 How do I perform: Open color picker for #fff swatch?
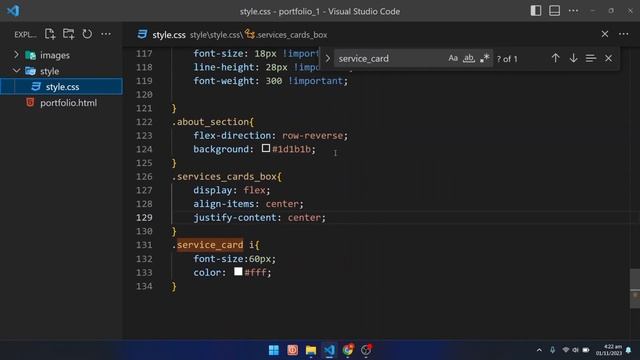tap(238, 271)
